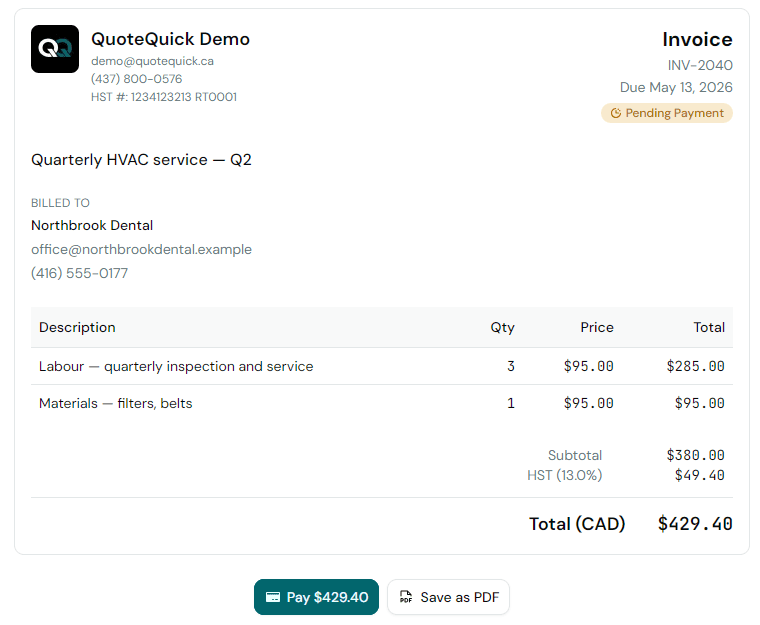Screen dimensions: 760x625
Task: Click the Pending Payment status badge
Action: coord(667,113)
